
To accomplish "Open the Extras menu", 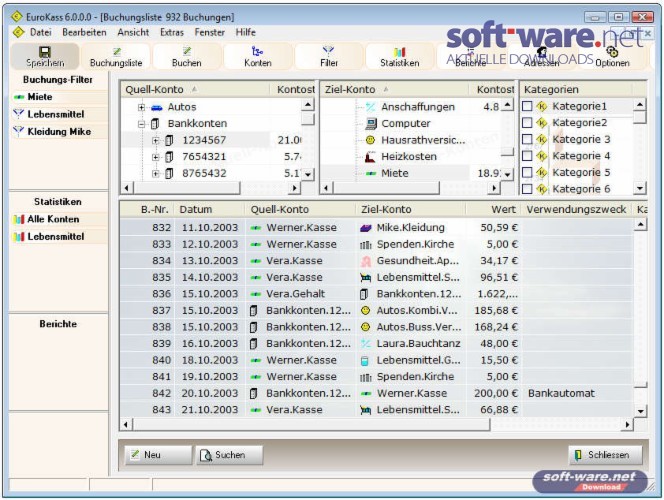I will coord(172,32).
